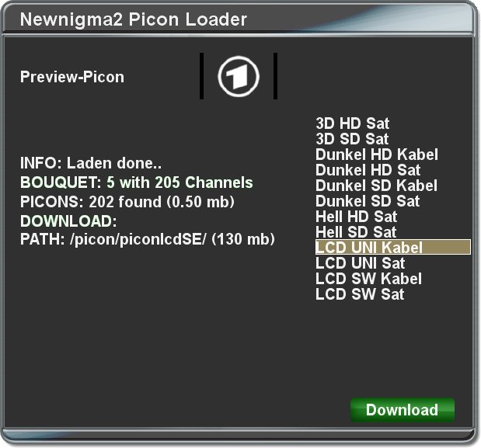
Task: Choose Dunkel HD Sat from the list
Action: point(392,170)
